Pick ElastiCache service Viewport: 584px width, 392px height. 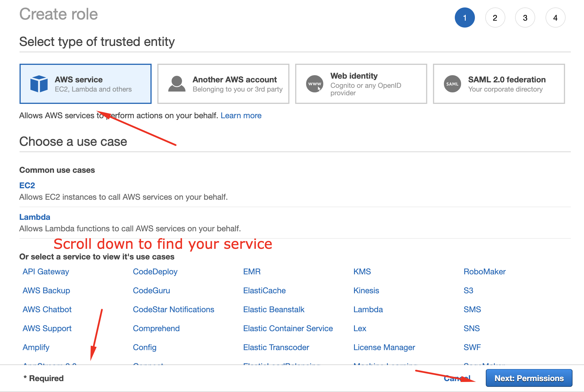tap(264, 290)
